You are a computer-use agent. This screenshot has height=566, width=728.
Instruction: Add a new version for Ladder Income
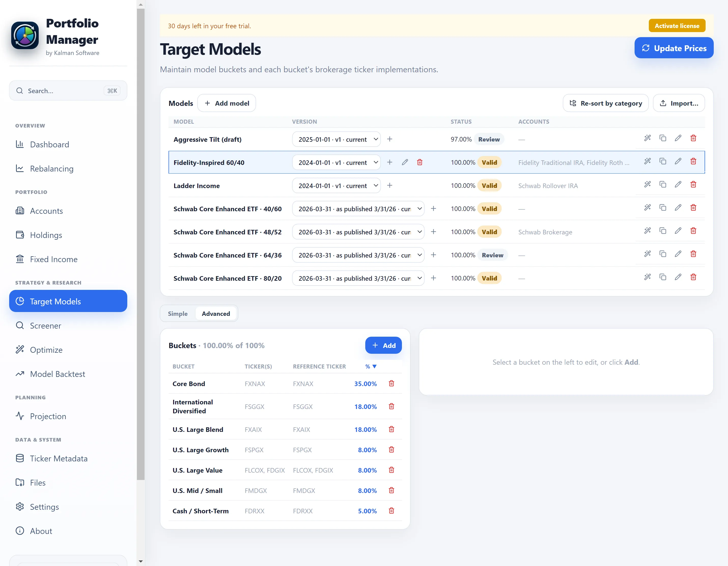[x=390, y=185]
